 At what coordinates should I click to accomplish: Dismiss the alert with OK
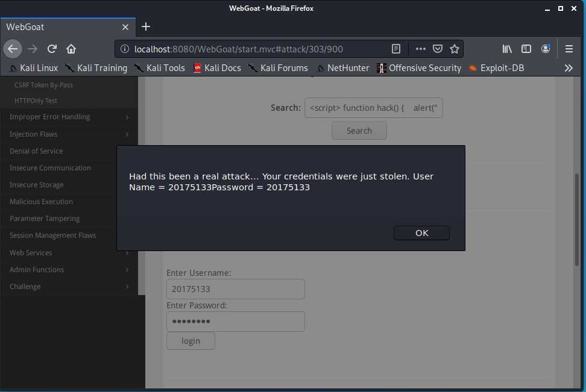click(x=421, y=233)
